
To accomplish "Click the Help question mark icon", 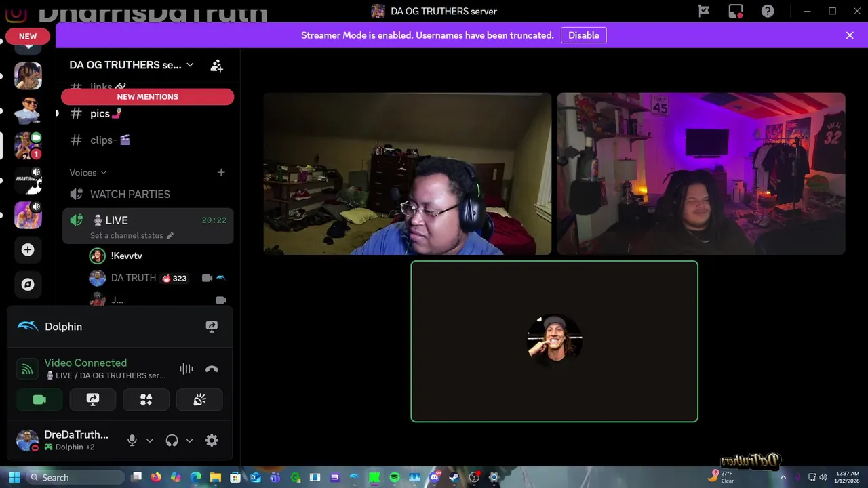I will (768, 11).
